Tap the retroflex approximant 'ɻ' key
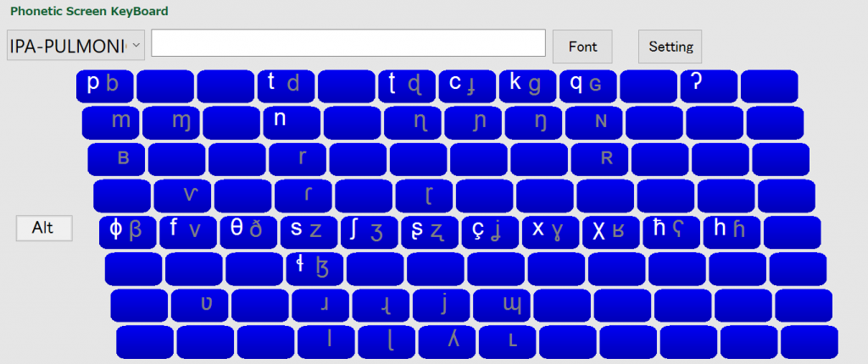Image resolution: width=868 pixels, height=364 pixels. (381, 306)
